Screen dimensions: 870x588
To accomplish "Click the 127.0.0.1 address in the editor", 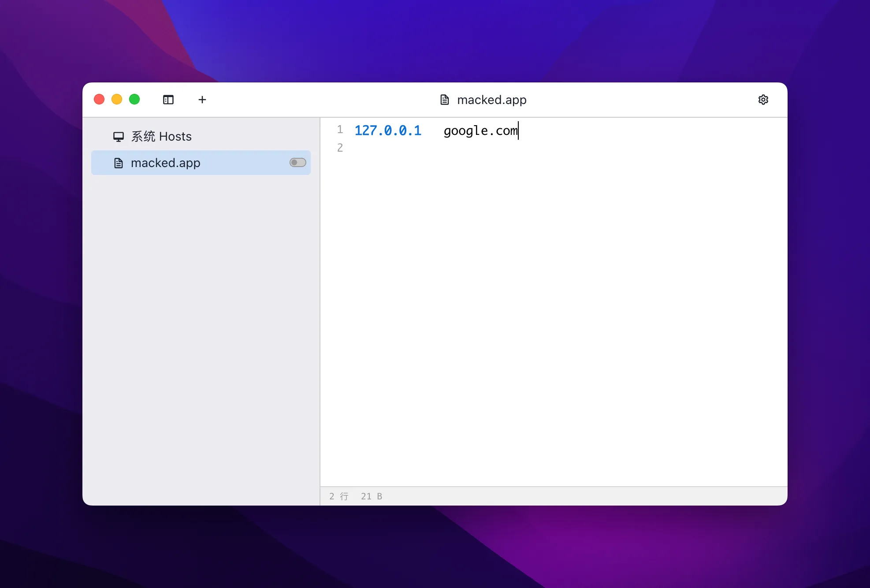I will click(x=388, y=130).
